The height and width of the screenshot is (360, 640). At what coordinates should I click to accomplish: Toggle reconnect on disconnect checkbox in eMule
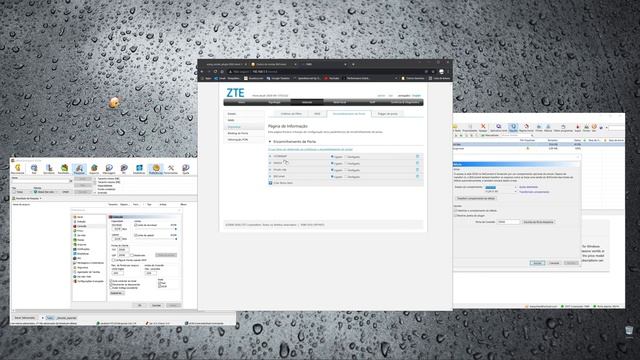(111, 284)
